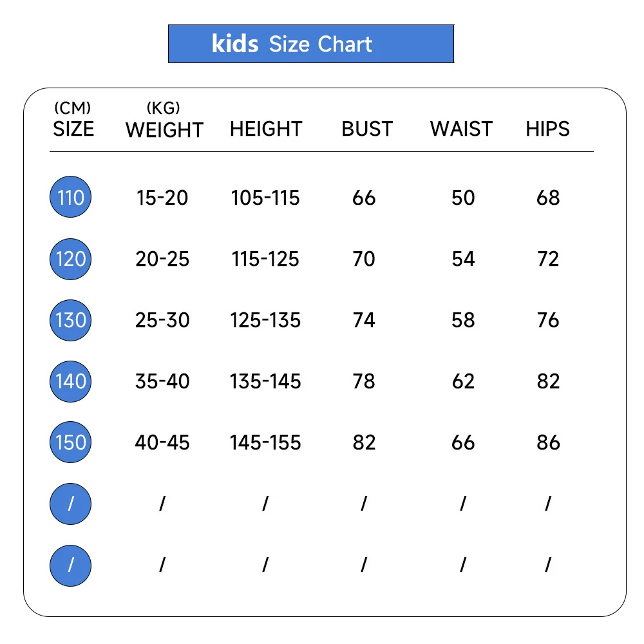Choose the blue 140 size circle
Image resolution: width=644 pixels, height=644 pixels.
coord(71,381)
